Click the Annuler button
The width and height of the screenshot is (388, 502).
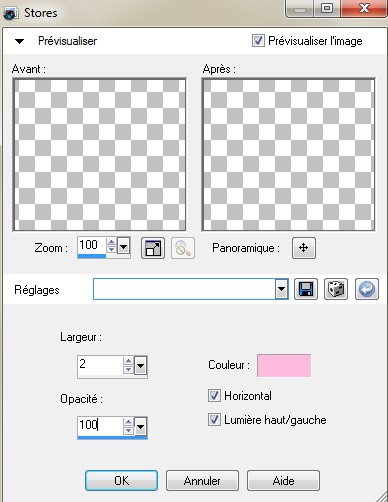tap(202, 480)
